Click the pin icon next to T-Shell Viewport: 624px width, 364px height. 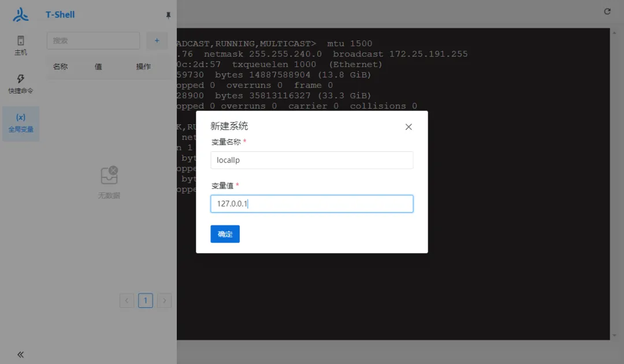(168, 16)
